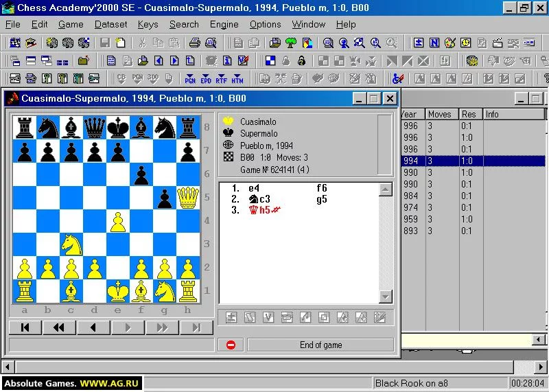Click the EPD export icon

pyautogui.click(x=206, y=78)
